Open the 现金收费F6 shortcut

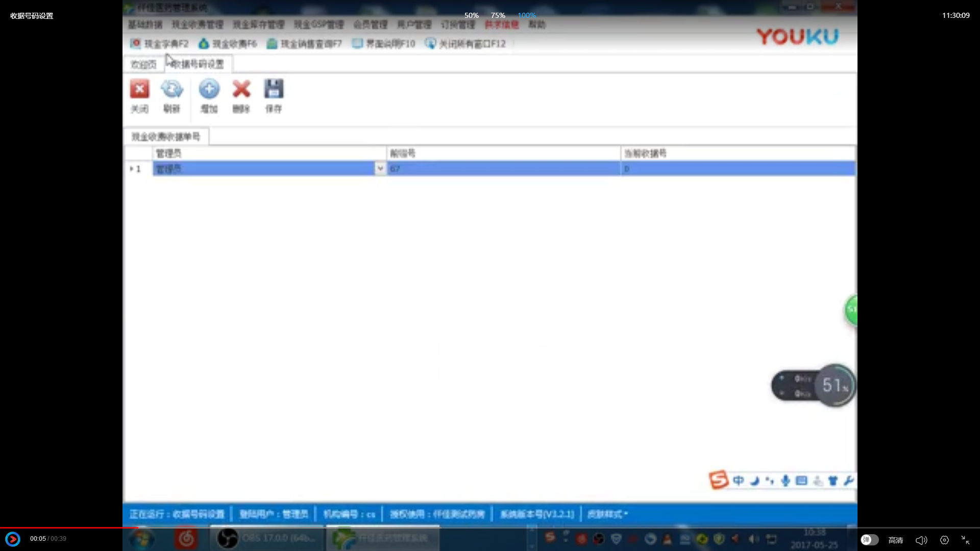click(228, 44)
